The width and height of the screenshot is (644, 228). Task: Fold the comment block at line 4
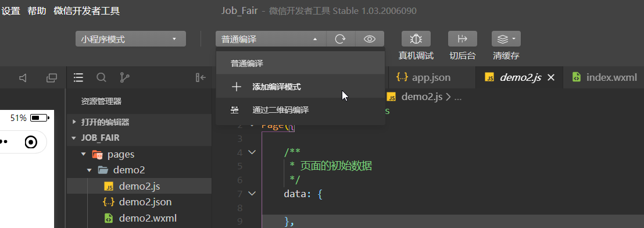coord(252,152)
